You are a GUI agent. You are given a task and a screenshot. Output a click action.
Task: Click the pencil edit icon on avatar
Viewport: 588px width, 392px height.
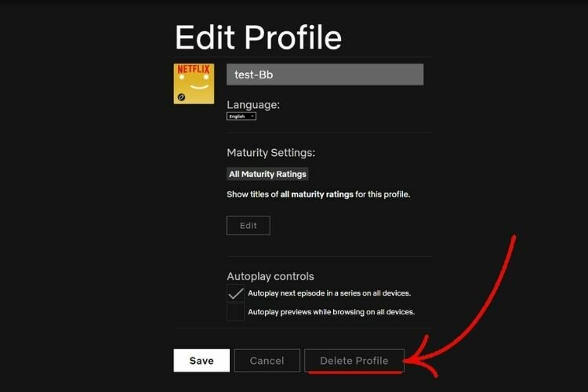182,97
